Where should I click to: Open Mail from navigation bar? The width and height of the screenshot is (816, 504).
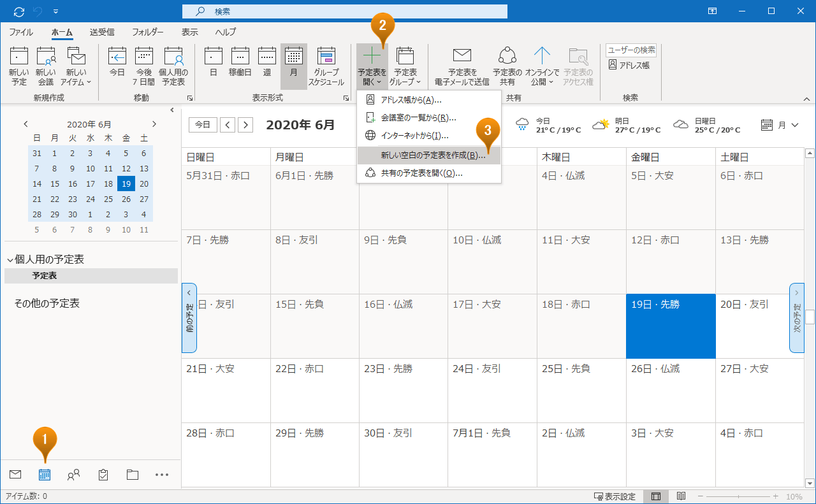coord(15,475)
